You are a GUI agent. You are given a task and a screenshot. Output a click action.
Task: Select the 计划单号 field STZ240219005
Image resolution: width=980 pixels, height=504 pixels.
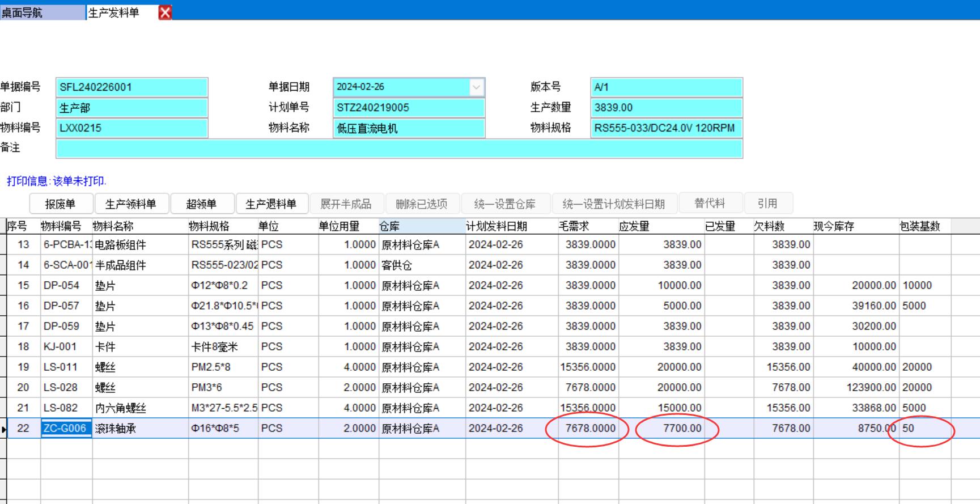pyautogui.click(x=409, y=108)
